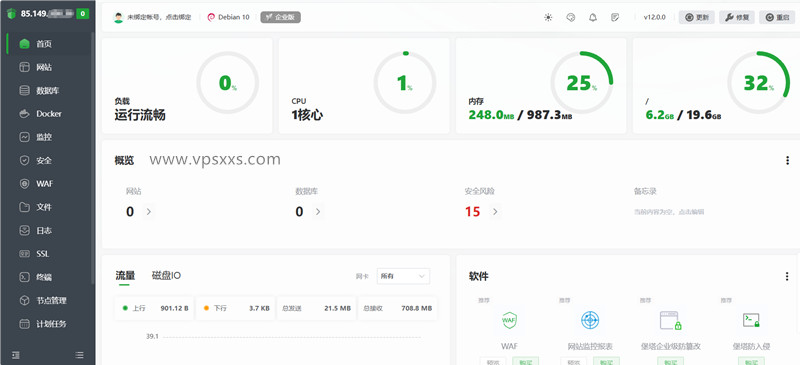Click the WAF software shield icon
This screenshot has width=800, height=365.
point(509,321)
